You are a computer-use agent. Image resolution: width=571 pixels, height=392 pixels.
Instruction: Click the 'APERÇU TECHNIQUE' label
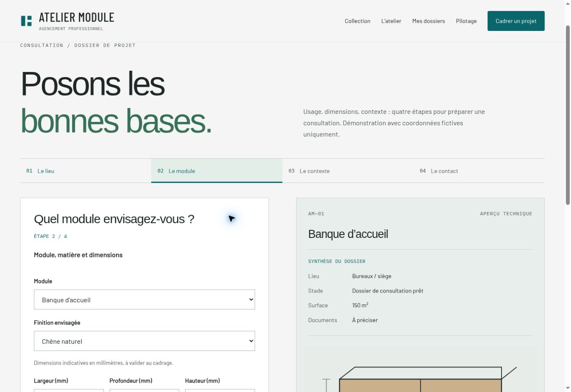(506, 214)
